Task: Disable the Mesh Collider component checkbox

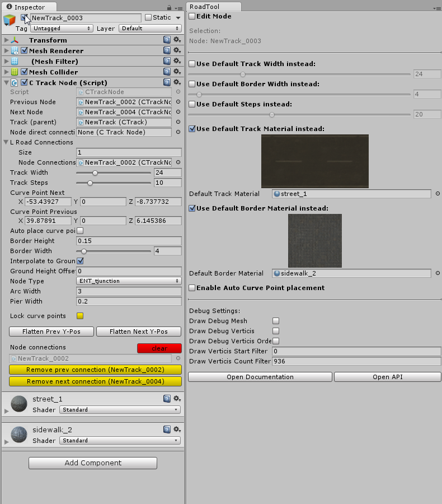Action: point(24,72)
